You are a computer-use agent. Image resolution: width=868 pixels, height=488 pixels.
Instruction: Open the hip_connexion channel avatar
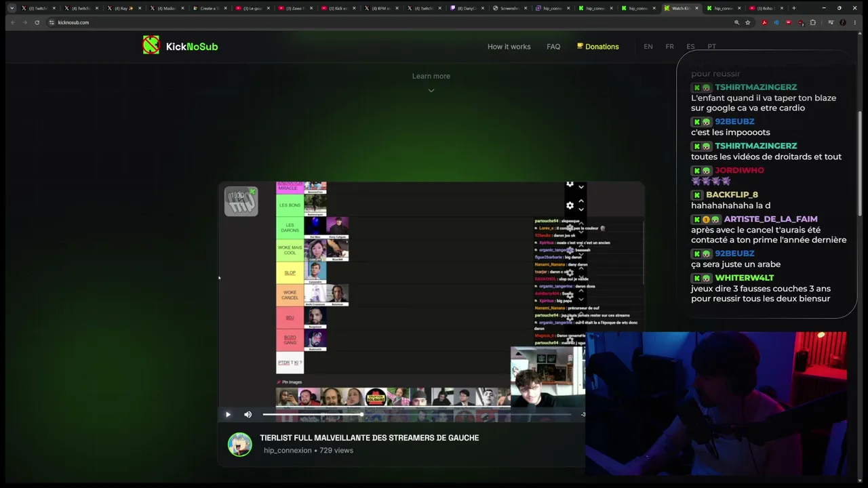[x=239, y=444]
